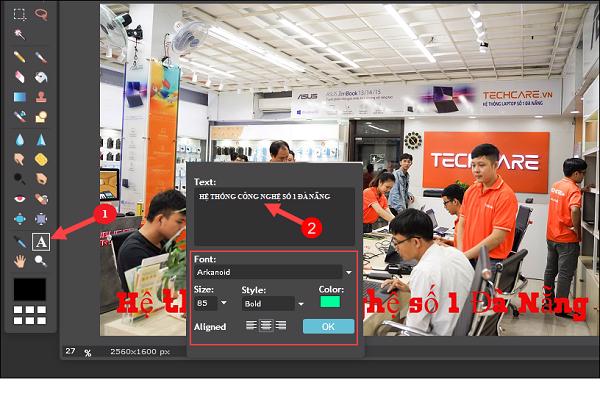
Task: Select the Type tool marked A
Action: (x=41, y=242)
